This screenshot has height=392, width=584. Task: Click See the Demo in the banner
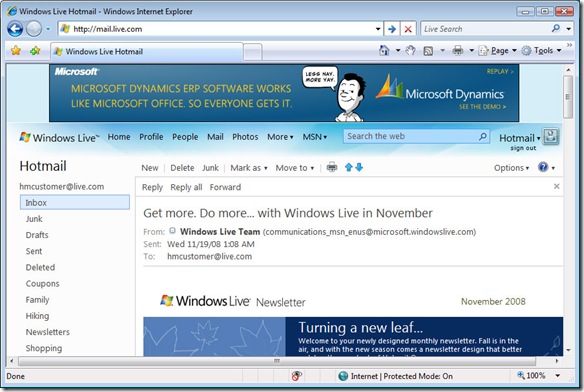tap(482, 107)
